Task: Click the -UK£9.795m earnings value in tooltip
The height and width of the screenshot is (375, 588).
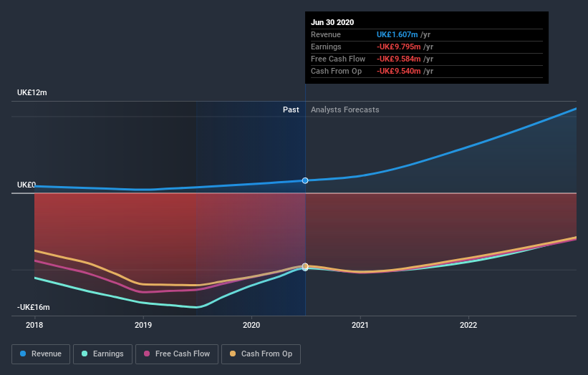Action: click(x=399, y=47)
